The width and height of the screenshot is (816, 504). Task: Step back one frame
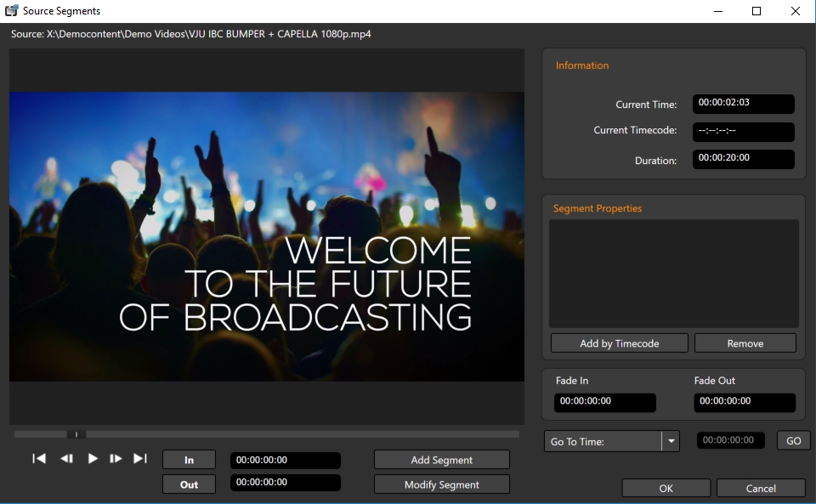click(66, 458)
